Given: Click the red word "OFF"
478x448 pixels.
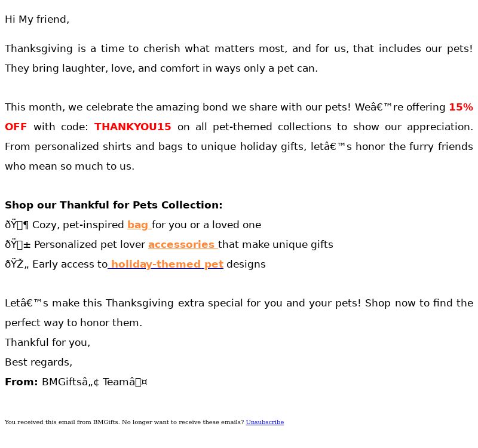Looking at the screenshot, I should pos(16,127).
